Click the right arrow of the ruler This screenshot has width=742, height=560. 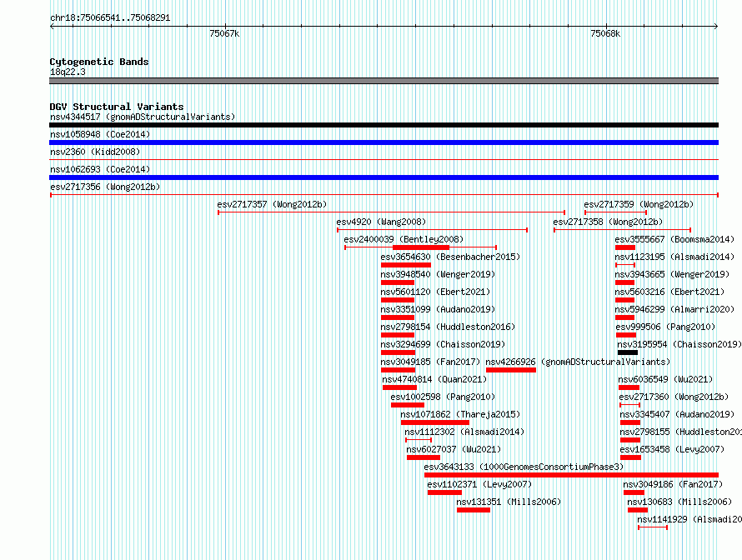click(716, 27)
